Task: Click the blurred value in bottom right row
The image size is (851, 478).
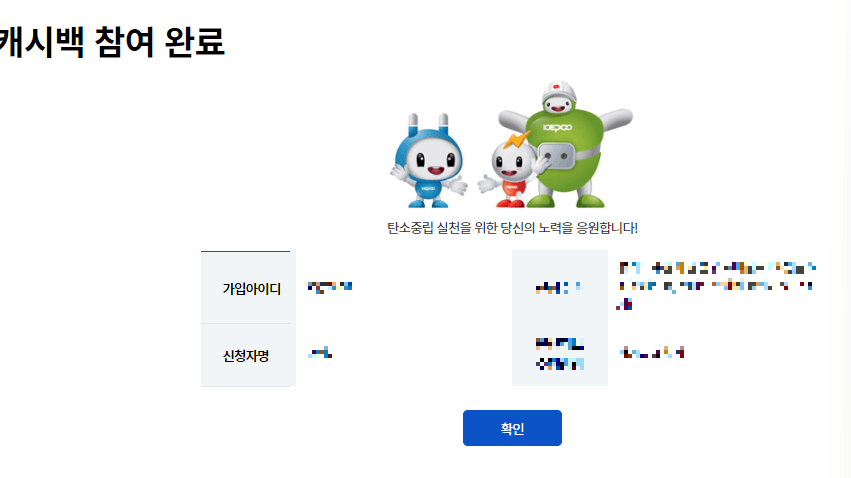Action: (x=652, y=353)
